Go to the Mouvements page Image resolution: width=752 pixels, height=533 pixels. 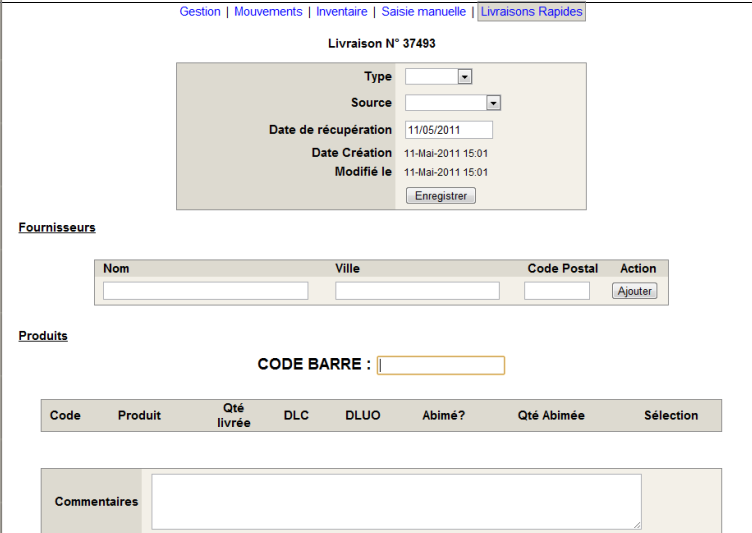coord(268,12)
